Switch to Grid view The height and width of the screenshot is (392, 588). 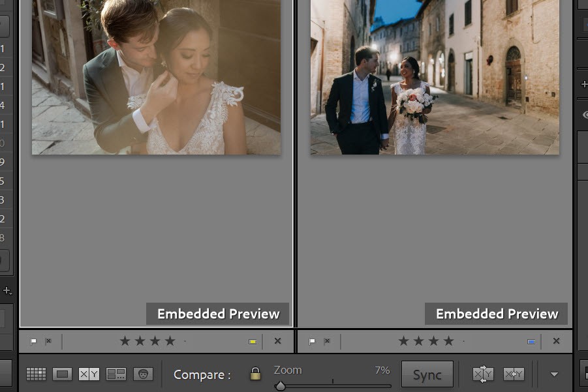coord(36,374)
